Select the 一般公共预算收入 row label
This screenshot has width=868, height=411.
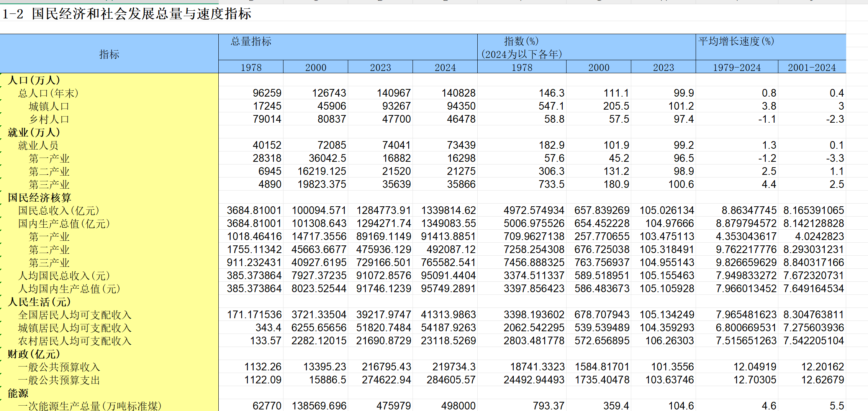(x=59, y=367)
